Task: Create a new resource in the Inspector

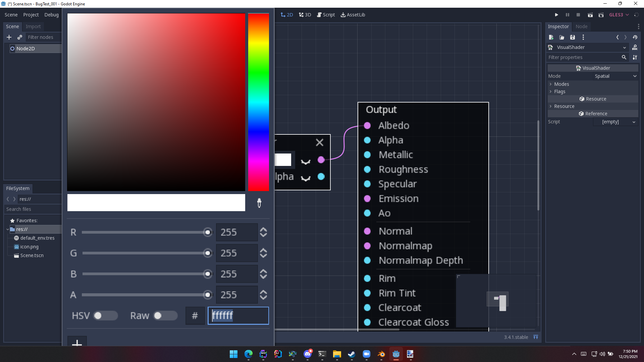Action: pyautogui.click(x=551, y=37)
